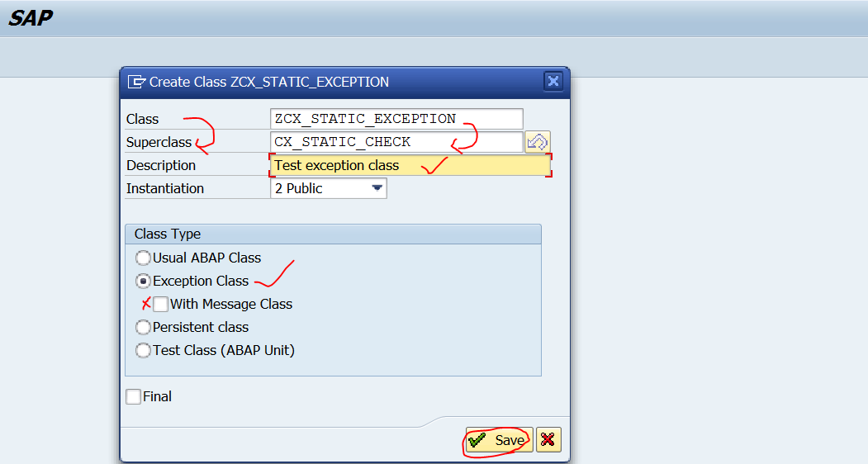Image resolution: width=868 pixels, height=464 pixels.
Task: Click the Create Class title bar icon
Action: pos(136,82)
